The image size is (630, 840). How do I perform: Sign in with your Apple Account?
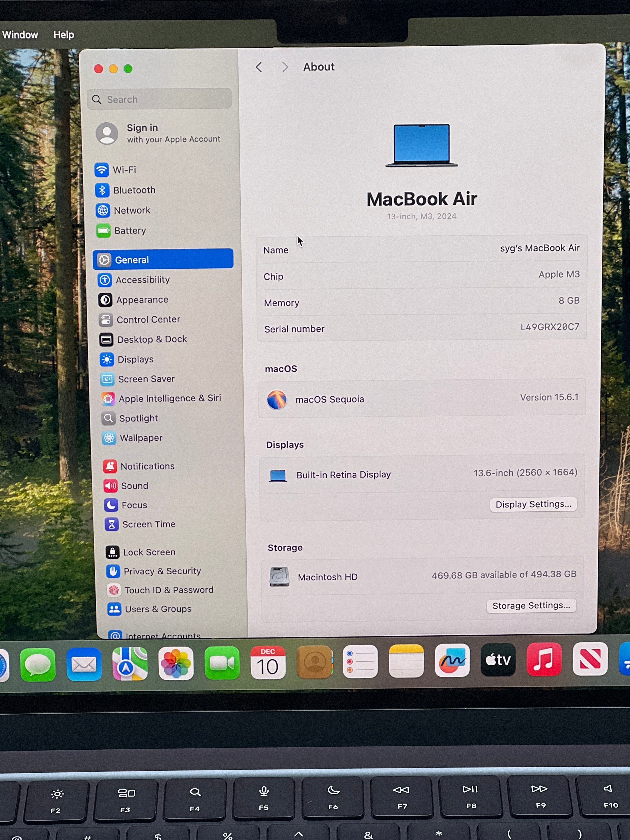pos(158,133)
